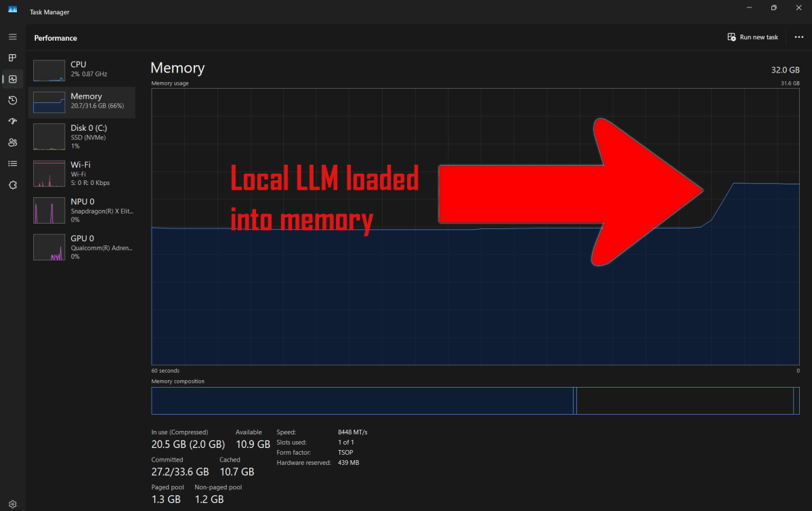Open App history from the sidebar
The height and width of the screenshot is (511, 812).
point(12,100)
